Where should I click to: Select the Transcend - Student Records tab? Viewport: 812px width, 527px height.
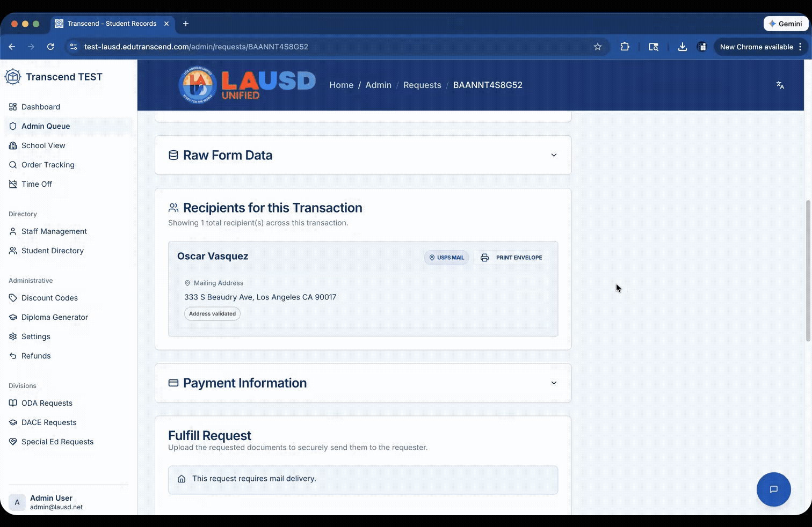(112, 24)
